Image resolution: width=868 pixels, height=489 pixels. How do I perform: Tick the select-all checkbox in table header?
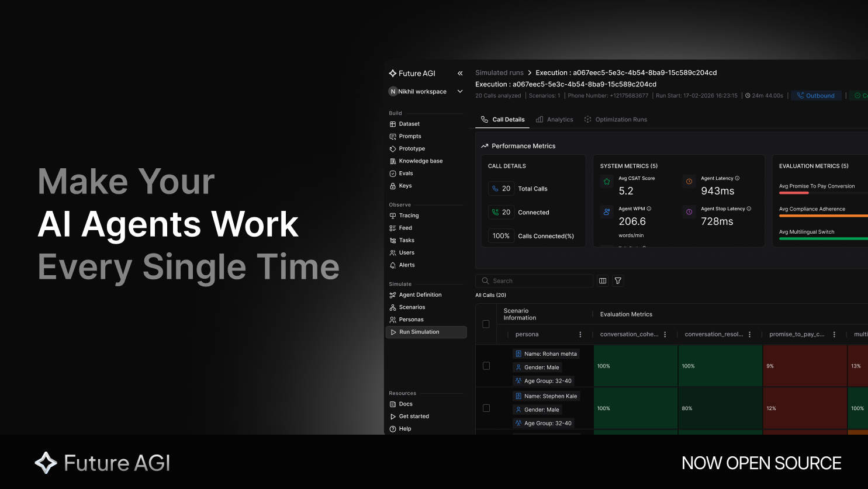click(x=486, y=324)
